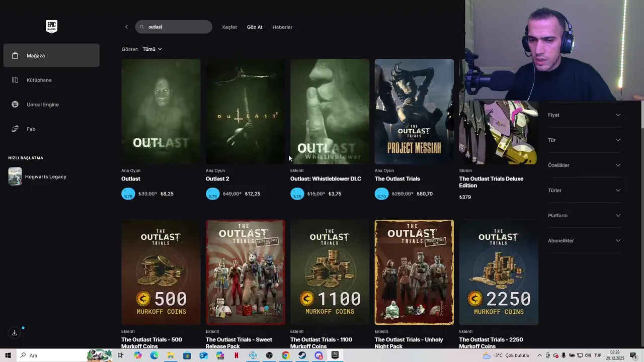Viewport: 644px width, 362px height.
Task: Launch Hogwarts Legacy from quick launch
Action: 51,176
